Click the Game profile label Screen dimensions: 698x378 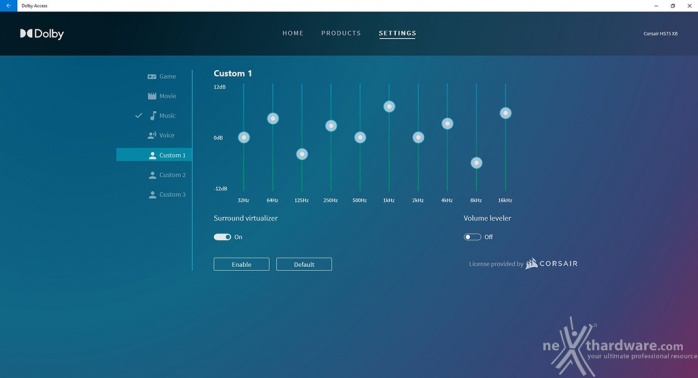(167, 77)
